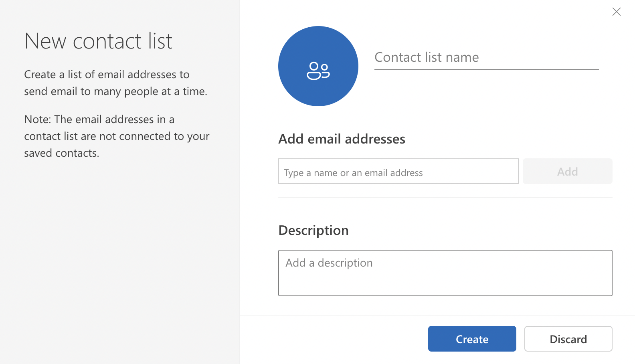
Task: Click the divider line below the email box
Action: pos(445,197)
